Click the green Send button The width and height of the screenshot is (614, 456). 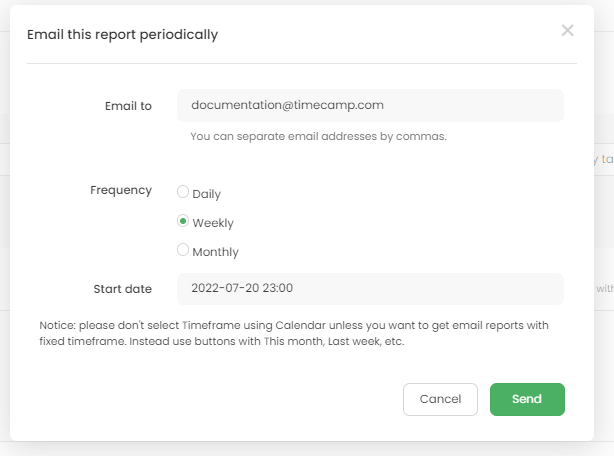[x=527, y=399]
